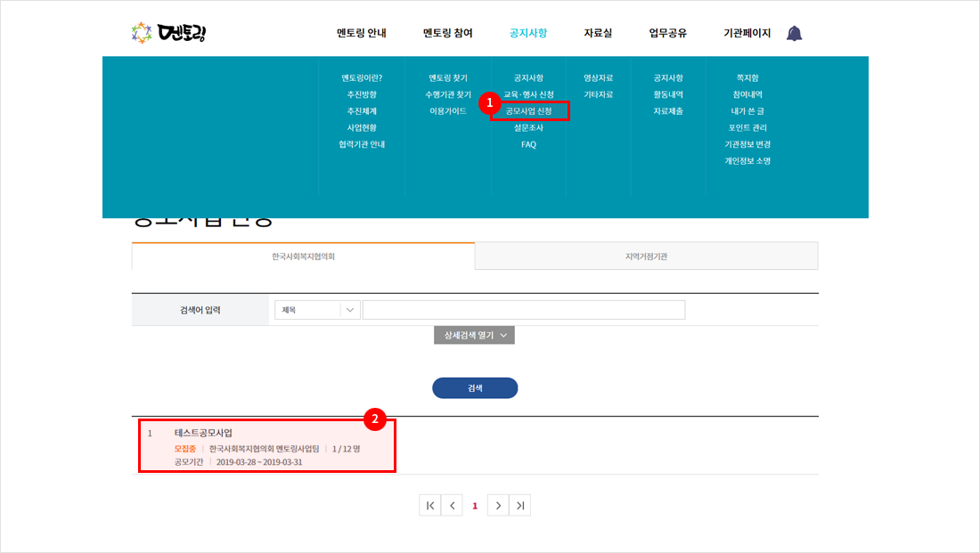
Task: Select the 지역거점기관 tab
Action: (646, 256)
